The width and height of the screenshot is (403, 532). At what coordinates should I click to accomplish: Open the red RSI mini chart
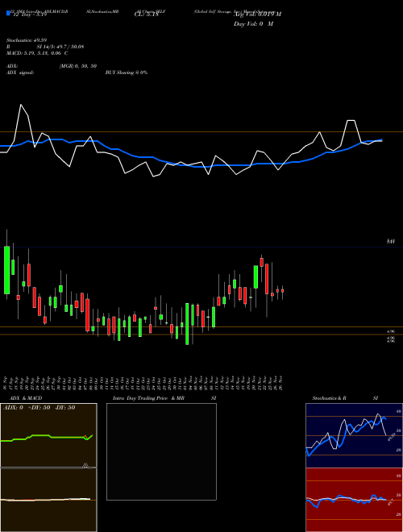354,500
